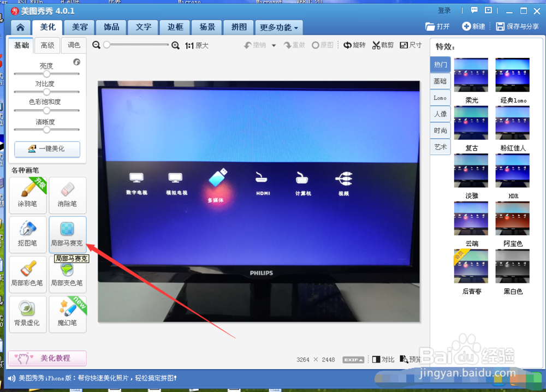Open the title bar dropdown menu icon

[489, 10]
